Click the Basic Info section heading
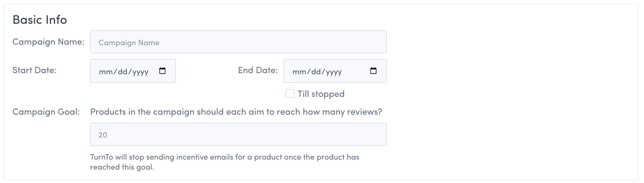Image resolution: width=644 pixels, height=183 pixels. click(x=40, y=20)
